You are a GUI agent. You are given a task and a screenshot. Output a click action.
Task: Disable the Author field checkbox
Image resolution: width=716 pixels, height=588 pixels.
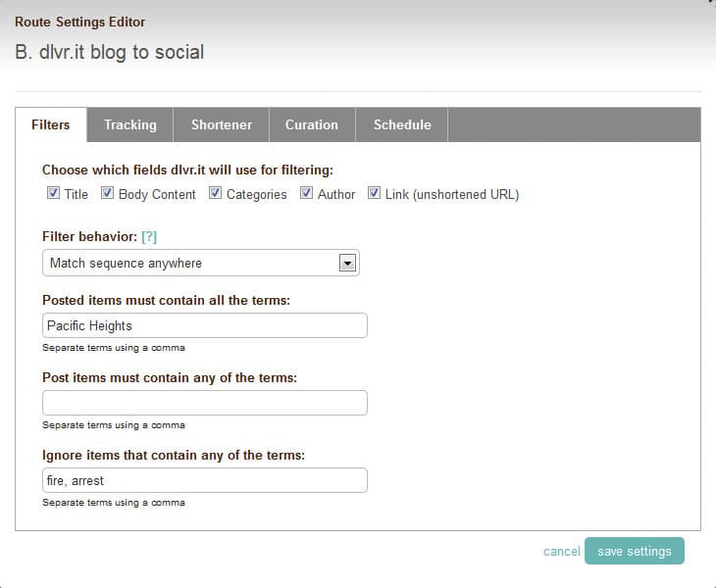click(x=306, y=193)
